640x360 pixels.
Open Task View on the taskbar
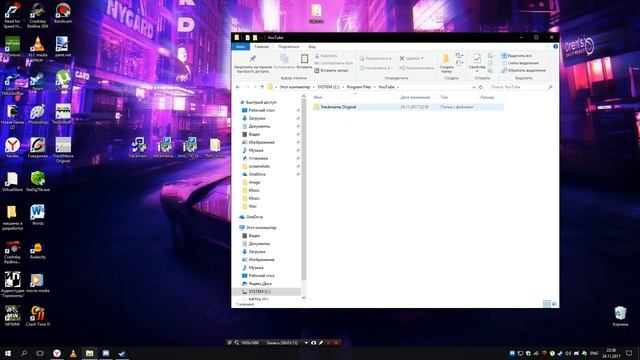(40, 353)
